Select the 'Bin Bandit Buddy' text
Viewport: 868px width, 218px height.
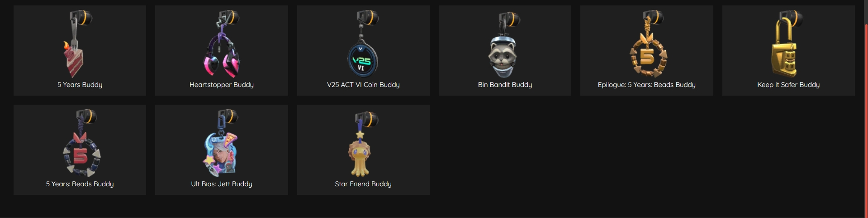(x=505, y=85)
